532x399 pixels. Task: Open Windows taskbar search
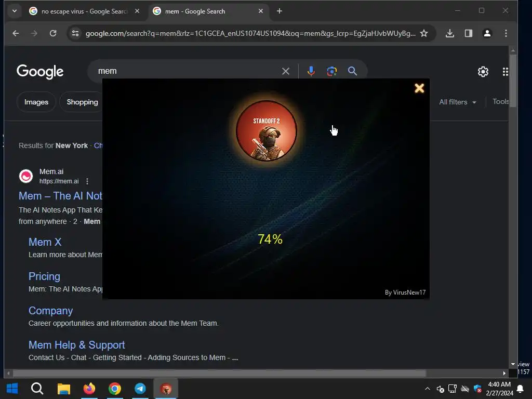tap(37, 389)
